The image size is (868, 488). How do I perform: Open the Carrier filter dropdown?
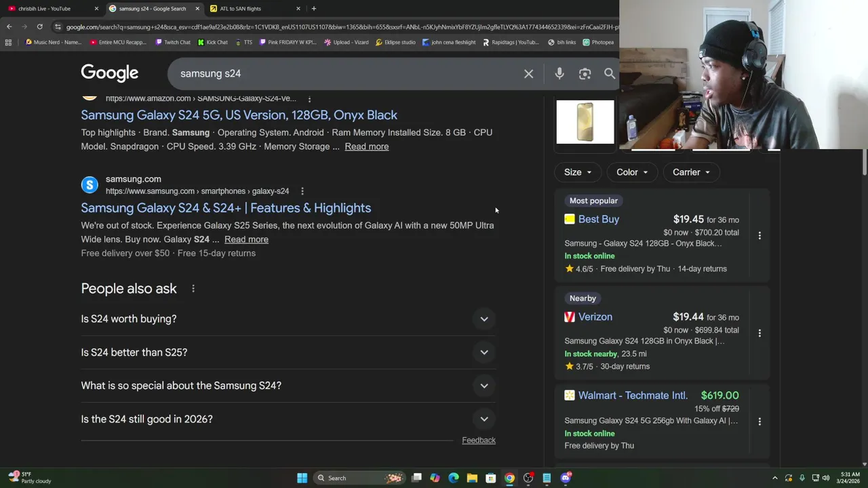coord(691,172)
